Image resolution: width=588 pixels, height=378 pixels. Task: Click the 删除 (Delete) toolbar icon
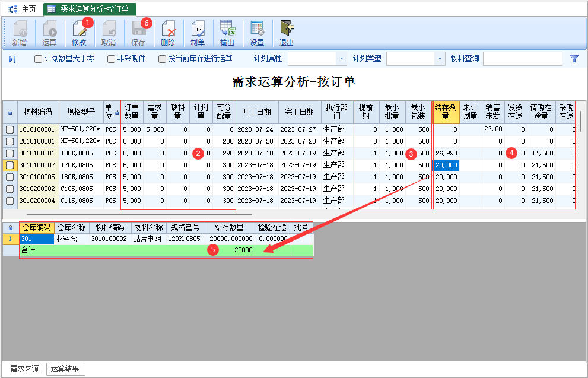(x=168, y=33)
